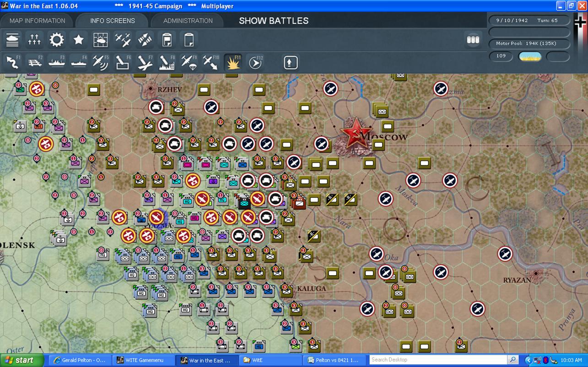Click the upward arrow box icon

291,62
